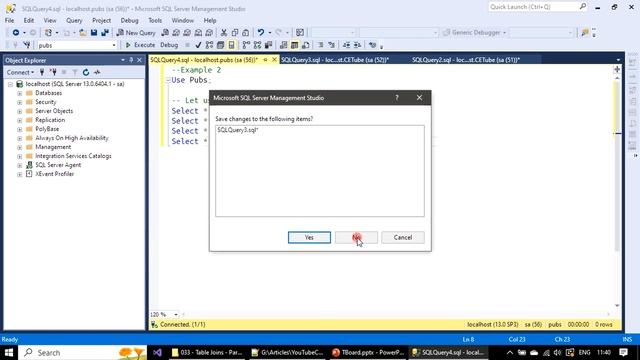Click the Cut scissors icon
This screenshot has width=640, height=360.
pos(224,33)
